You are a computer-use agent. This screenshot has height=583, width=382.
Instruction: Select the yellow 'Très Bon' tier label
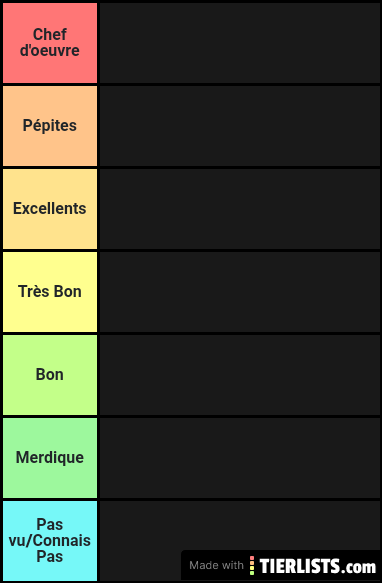point(50,292)
